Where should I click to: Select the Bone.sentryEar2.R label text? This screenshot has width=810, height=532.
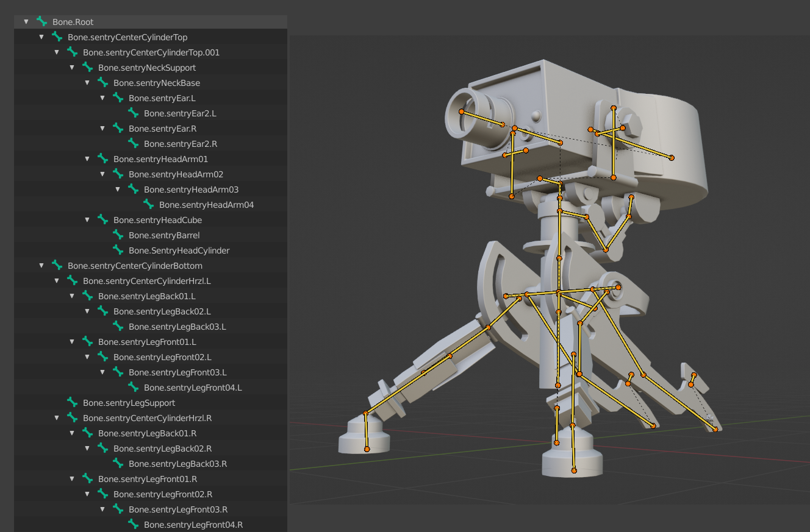(181, 144)
